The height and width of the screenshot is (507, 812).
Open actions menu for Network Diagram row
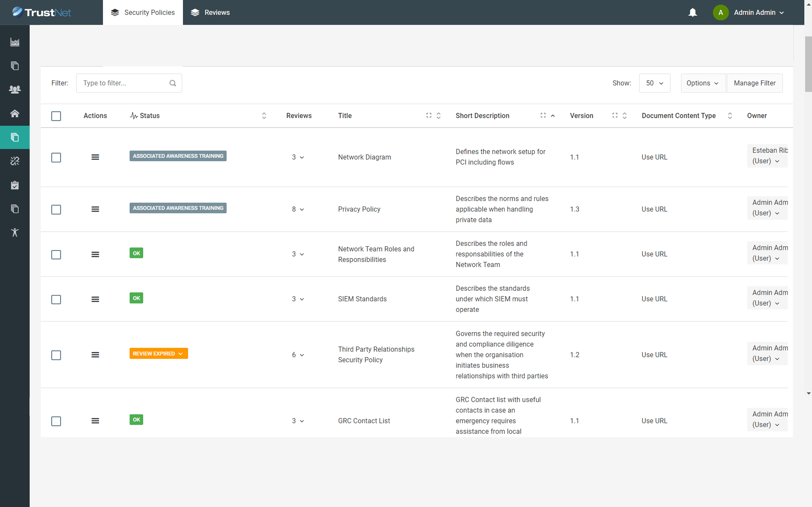coord(95,157)
